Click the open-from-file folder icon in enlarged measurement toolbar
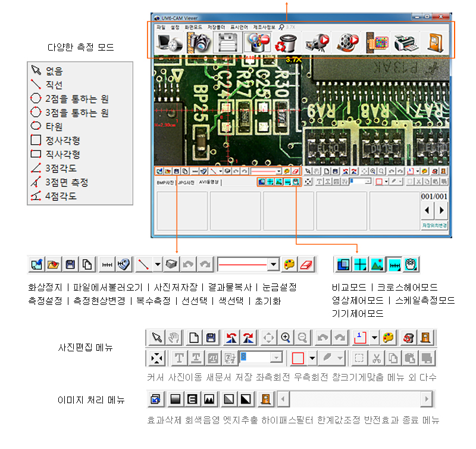This screenshot has width=476, height=449. coord(53,264)
